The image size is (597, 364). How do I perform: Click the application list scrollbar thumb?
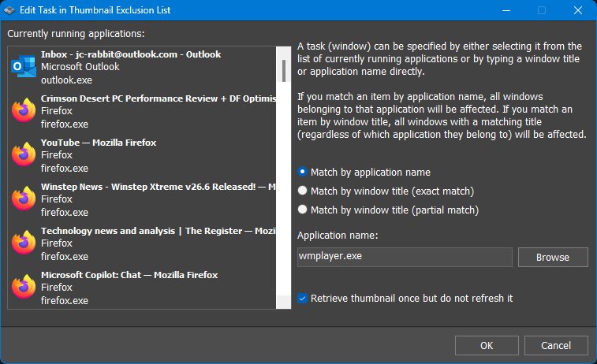[284, 71]
